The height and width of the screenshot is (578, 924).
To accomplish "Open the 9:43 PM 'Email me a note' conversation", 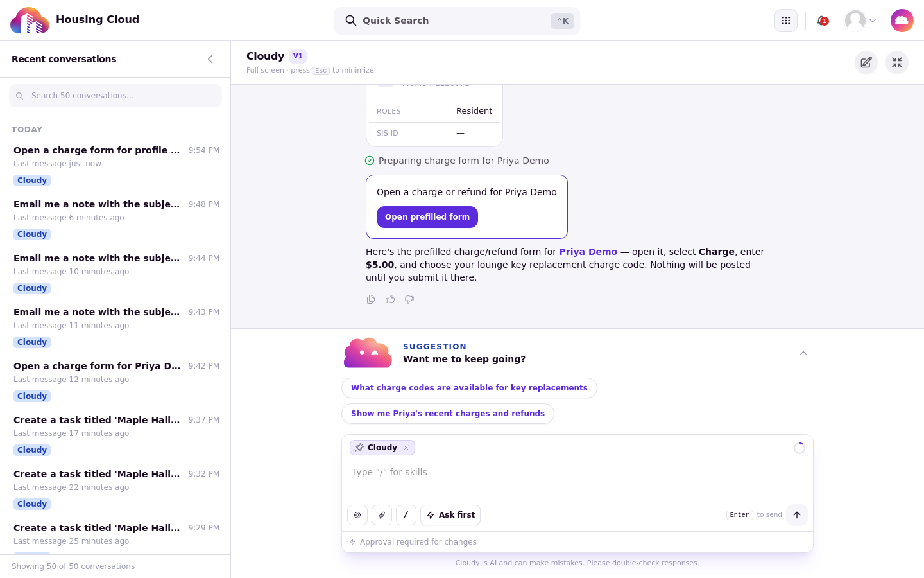I will click(116, 327).
